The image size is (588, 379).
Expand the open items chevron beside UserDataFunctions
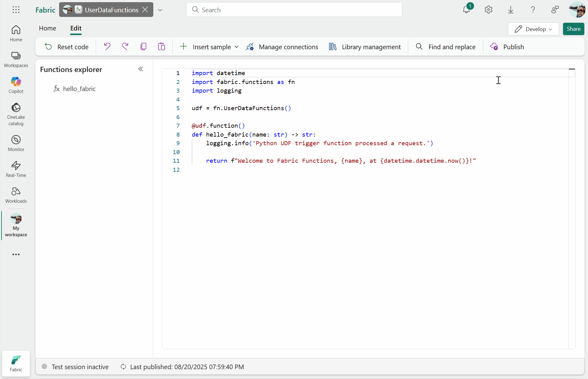pos(160,10)
